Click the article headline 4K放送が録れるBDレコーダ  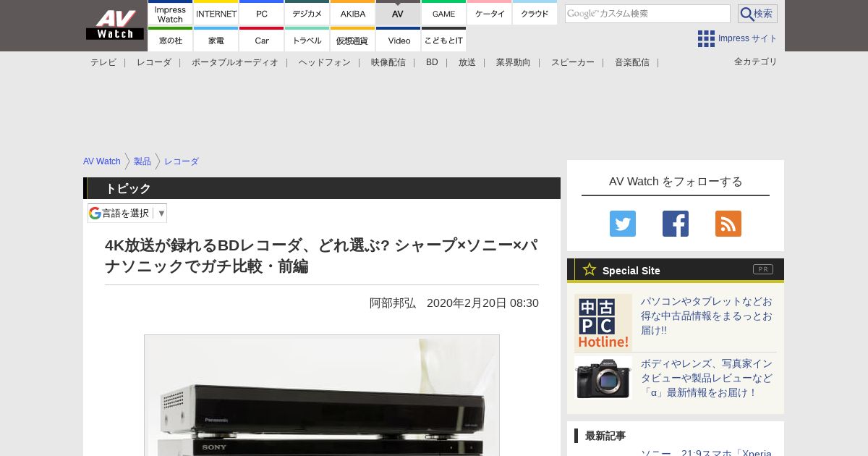(x=321, y=256)
